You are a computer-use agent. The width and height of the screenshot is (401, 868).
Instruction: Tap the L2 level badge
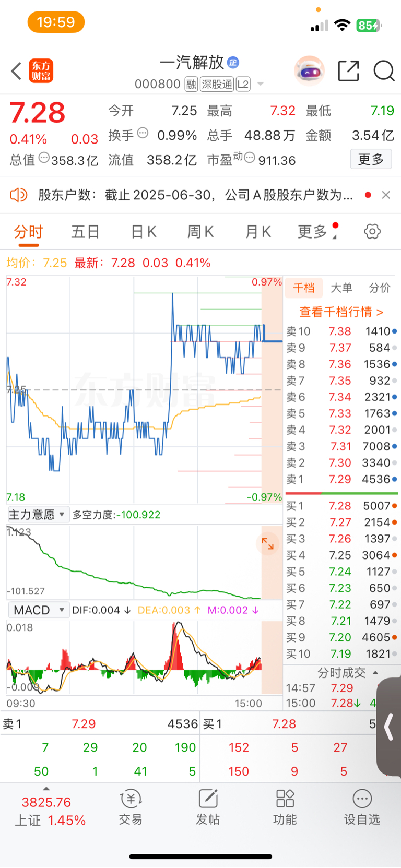(x=243, y=84)
